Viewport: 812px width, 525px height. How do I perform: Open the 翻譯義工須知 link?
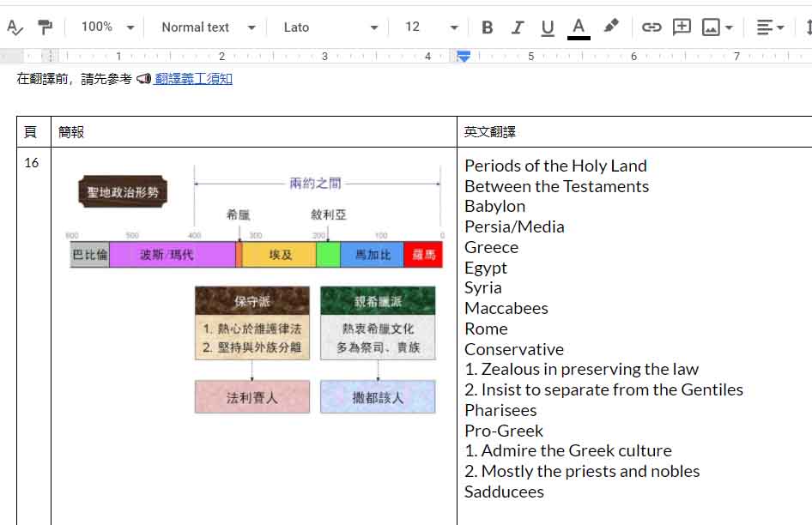(193, 79)
